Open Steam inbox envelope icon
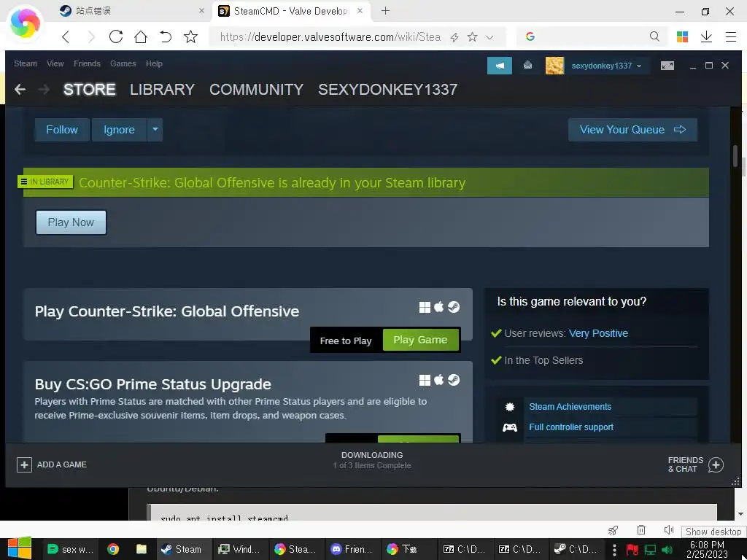Screen dimensions: 747x560 [x=528, y=65]
